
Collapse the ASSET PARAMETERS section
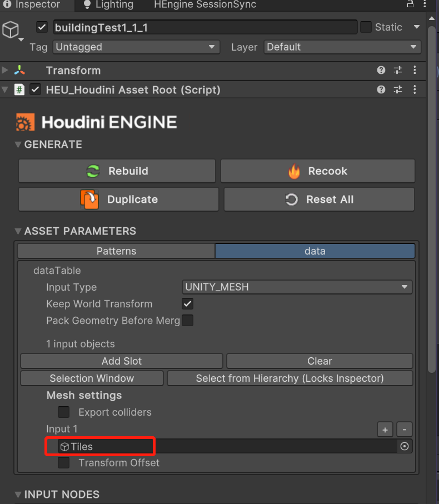pos(18,231)
